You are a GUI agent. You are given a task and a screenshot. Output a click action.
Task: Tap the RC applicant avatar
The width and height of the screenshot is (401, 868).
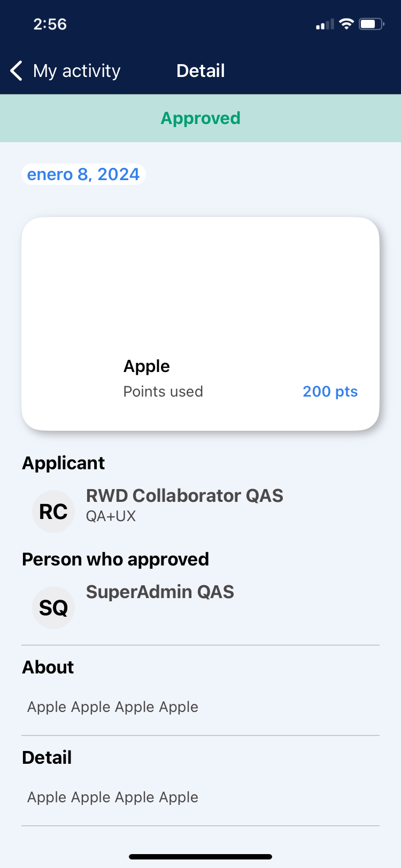pyautogui.click(x=53, y=511)
